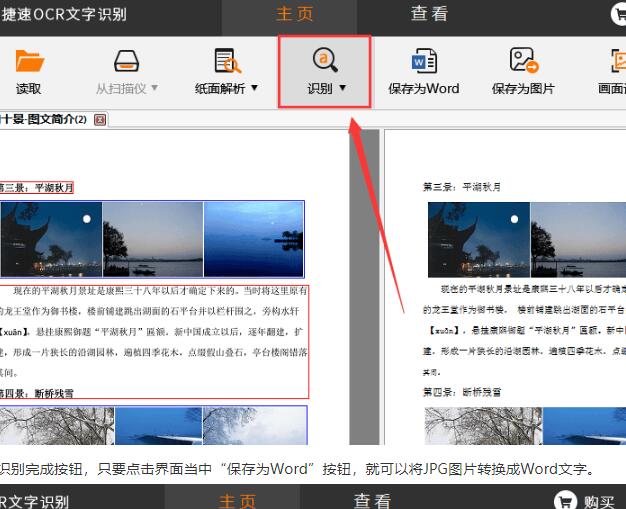Select the 十景-图文简介(2) document tab

43,119
